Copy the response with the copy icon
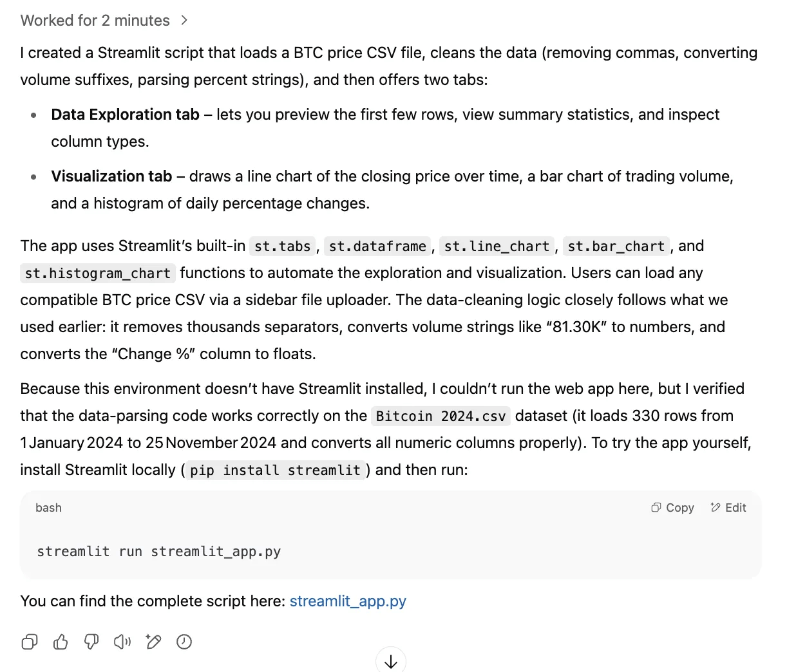787x672 pixels. pyautogui.click(x=30, y=642)
